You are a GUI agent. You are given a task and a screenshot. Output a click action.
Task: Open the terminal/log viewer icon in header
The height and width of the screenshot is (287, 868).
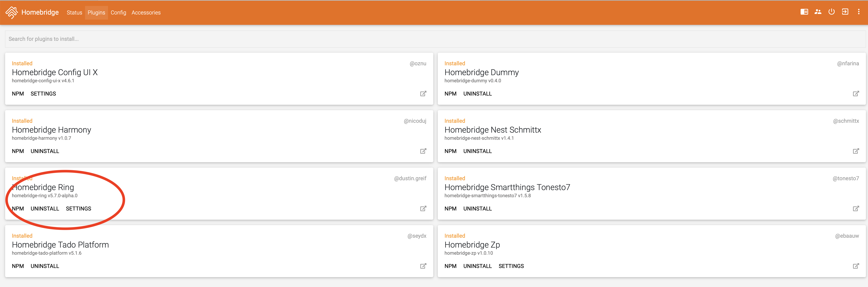804,12
